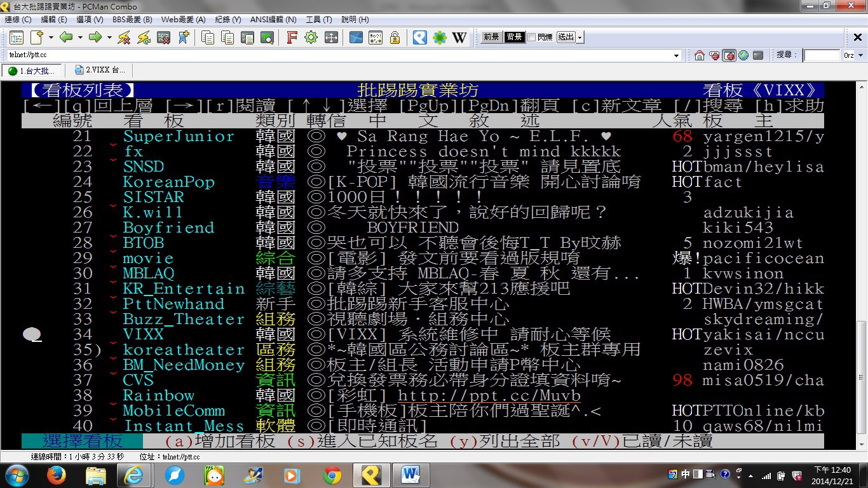This screenshot has width=868, height=488.
Task: Open the 連線 (C) menu
Action: point(18,20)
